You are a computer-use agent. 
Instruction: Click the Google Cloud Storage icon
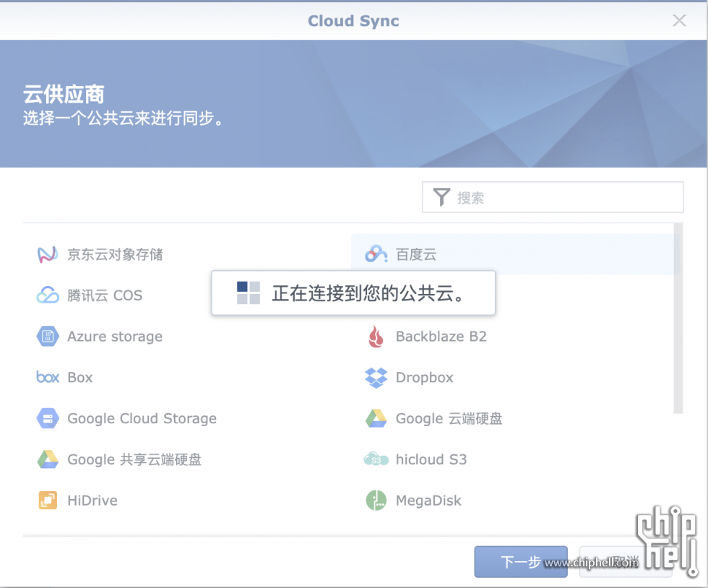(x=48, y=418)
